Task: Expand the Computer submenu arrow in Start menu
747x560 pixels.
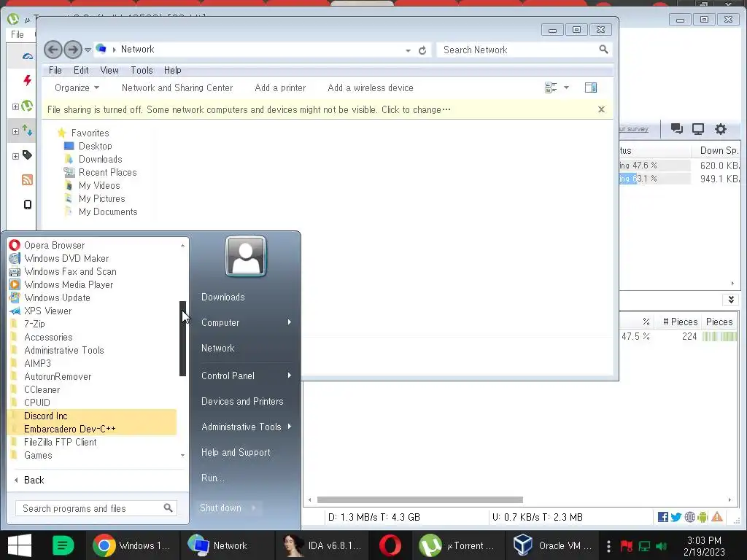Action: (x=289, y=322)
